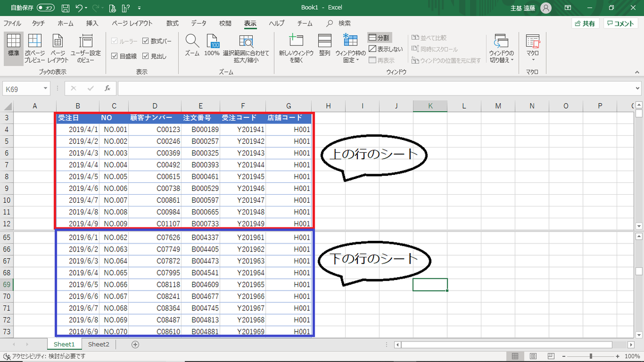Open the 挿入 tab

click(x=92, y=24)
